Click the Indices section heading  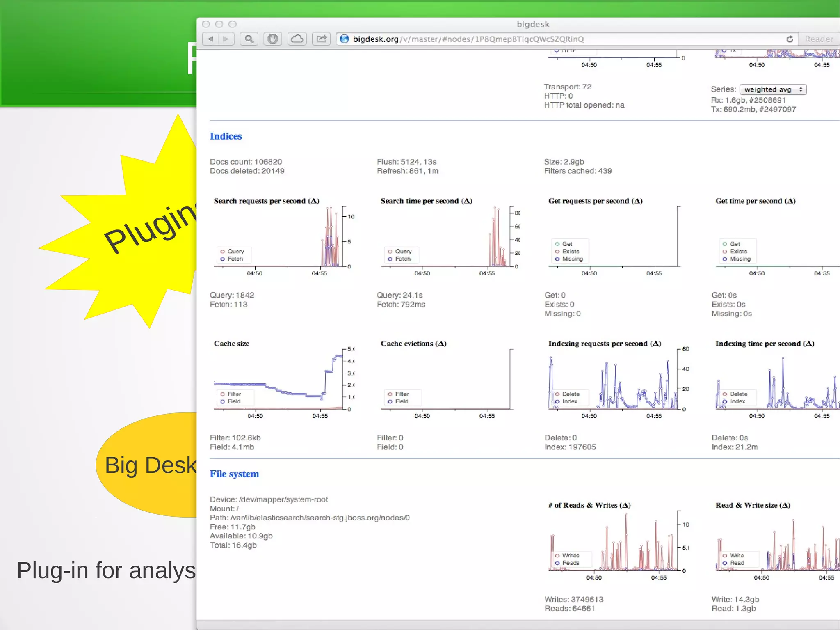pyautogui.click(x=226, y=136)
